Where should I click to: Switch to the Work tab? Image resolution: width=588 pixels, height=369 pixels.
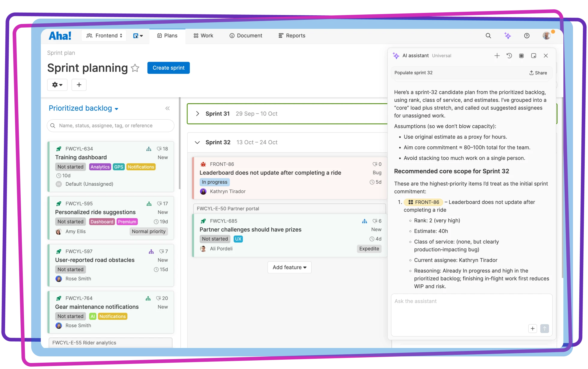tap(203, 36)
